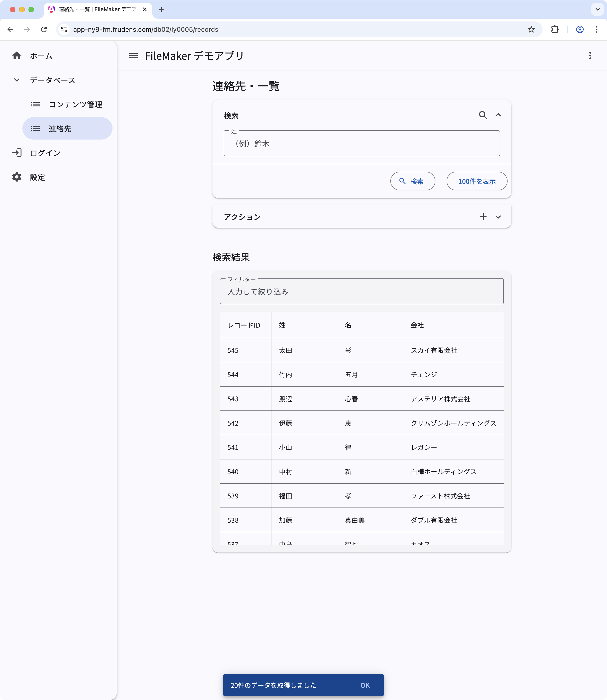
Task: View site information icon in address bar
Action: tap(64, 29)
